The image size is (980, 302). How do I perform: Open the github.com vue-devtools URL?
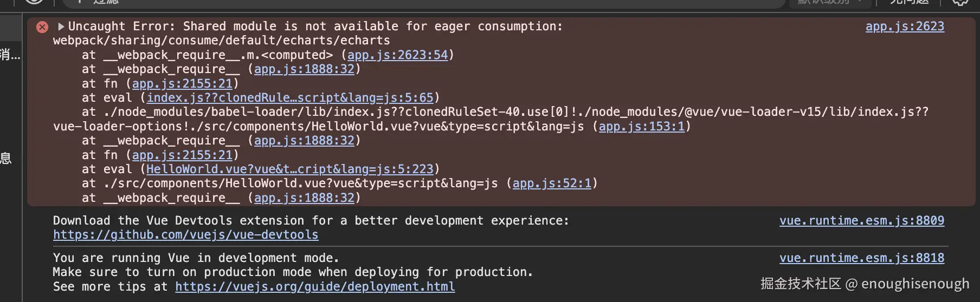click(185, 235)
